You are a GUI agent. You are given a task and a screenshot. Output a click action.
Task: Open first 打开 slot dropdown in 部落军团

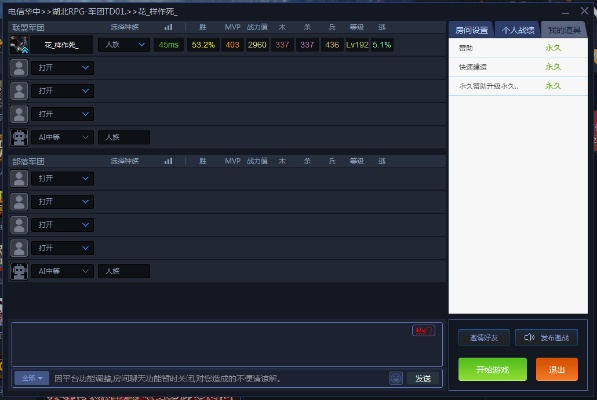[62, 178]
